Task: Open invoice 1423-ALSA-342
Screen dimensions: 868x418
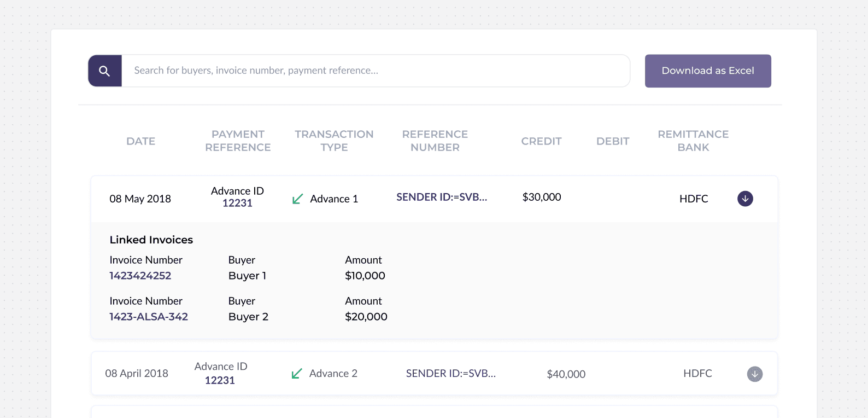Action: tap(149, 317)
